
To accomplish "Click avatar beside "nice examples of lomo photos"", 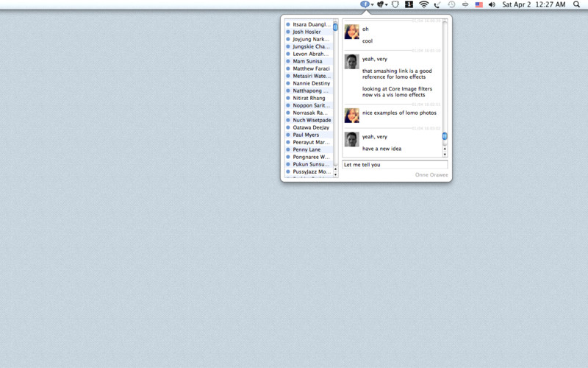I will point(352,116).
